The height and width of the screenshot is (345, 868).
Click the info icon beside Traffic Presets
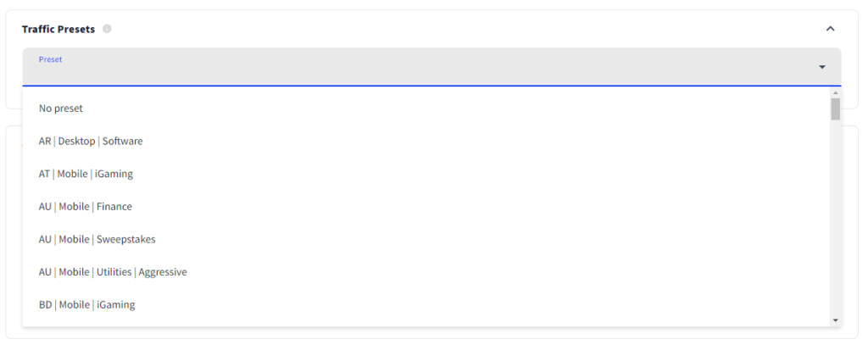[107, 29]
